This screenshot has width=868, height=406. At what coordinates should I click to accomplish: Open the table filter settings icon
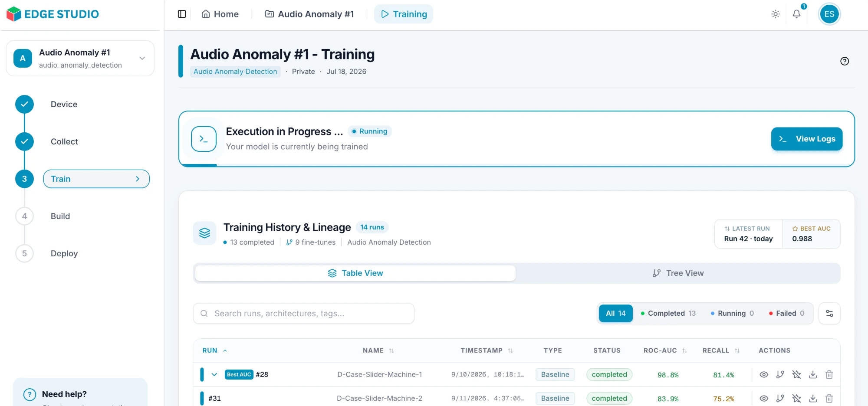(829, 313)
